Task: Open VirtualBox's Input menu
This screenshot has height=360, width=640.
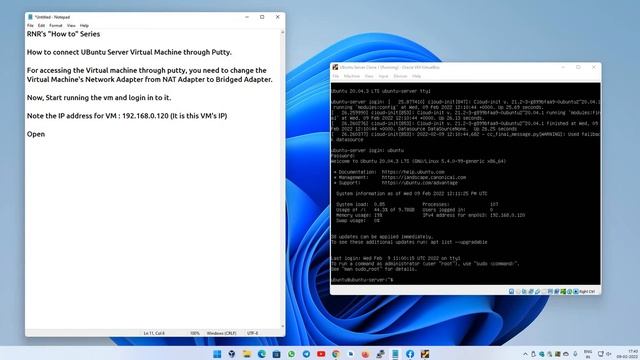Action: pyautogui.click(x=383, y=76)
